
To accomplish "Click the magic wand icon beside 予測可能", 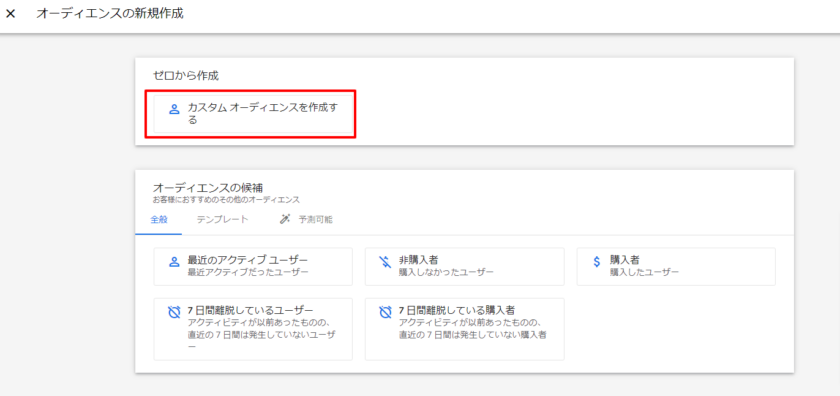I will tap(285, 219).
